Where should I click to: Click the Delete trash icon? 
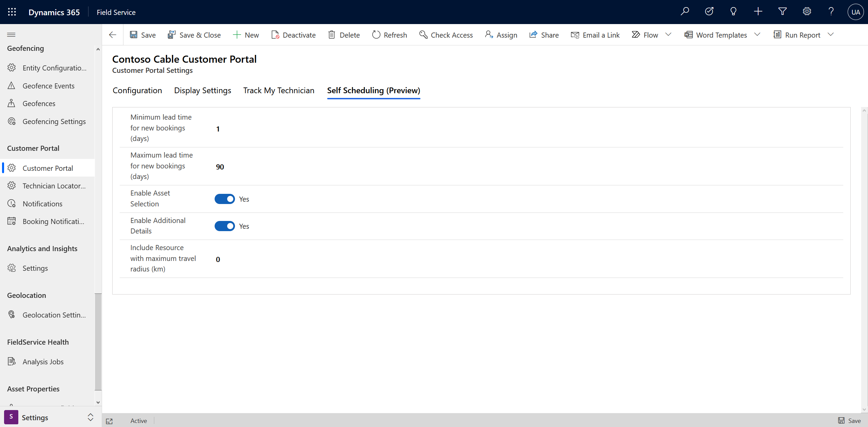coord(332,35)
